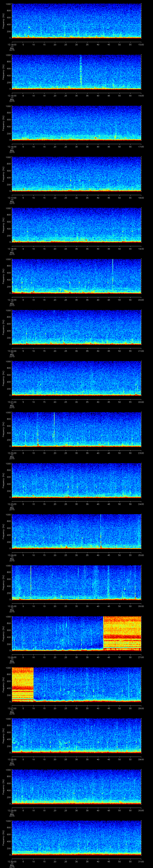Select the spectrogram panel starting at 12:22:00
Screen dimensions: 153x868
tap(76, 429)
